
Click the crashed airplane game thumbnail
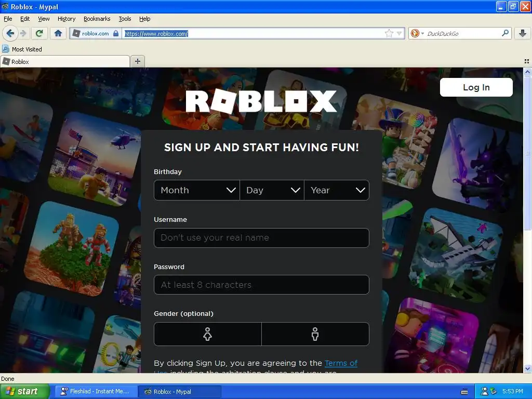point(456,255)
